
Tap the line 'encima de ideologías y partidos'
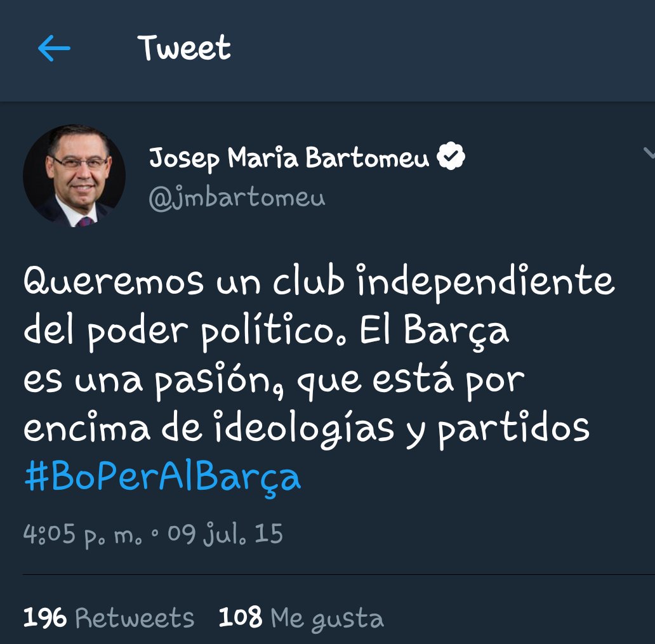click(x=307, y=430)
